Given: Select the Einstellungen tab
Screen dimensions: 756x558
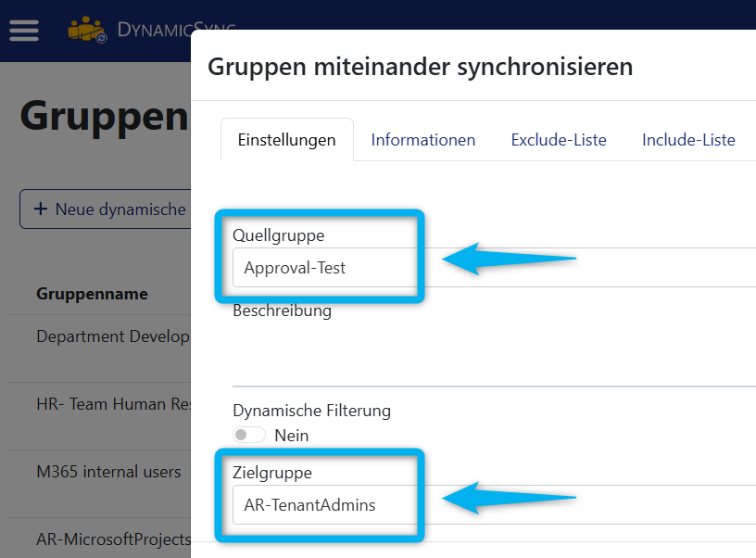Looking at the screenshot, I should pos(287,139).
